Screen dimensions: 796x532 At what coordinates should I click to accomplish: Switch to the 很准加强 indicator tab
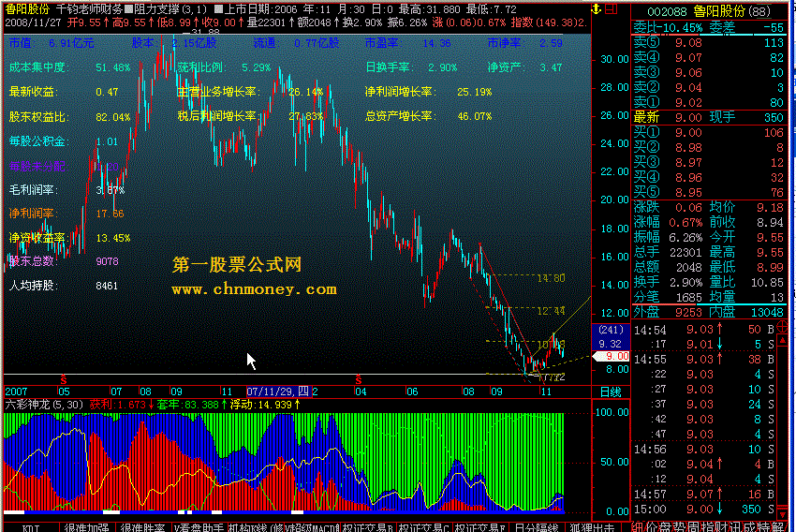coord(86,528)
